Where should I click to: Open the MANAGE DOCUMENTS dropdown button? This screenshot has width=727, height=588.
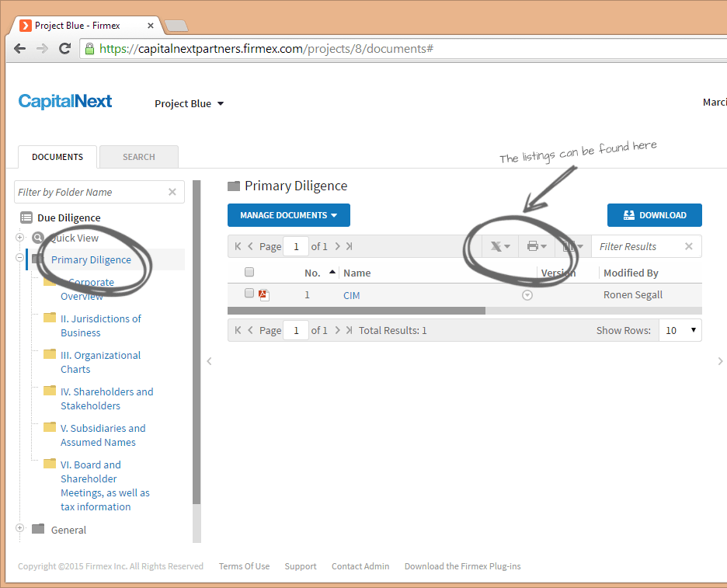pos(288,215)
